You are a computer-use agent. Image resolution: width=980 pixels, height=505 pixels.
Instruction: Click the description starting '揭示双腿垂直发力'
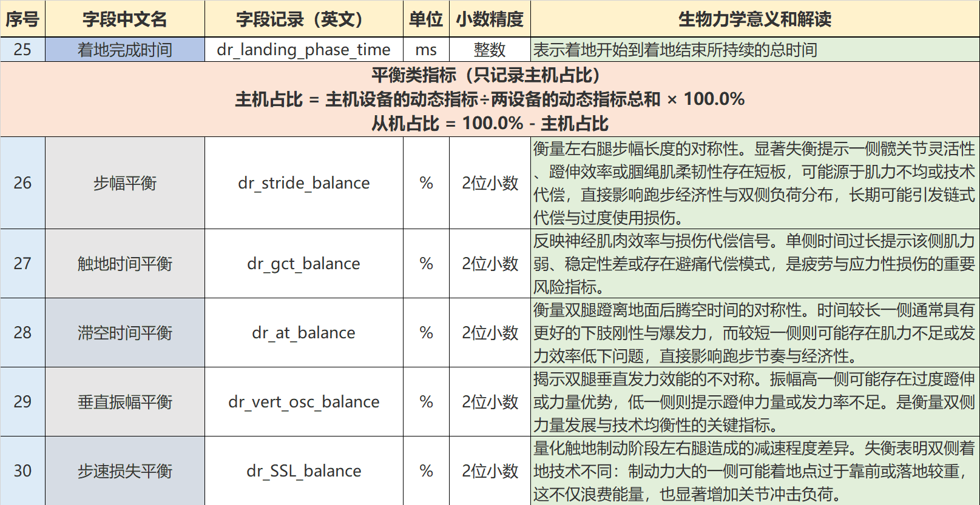pos(755,402)
